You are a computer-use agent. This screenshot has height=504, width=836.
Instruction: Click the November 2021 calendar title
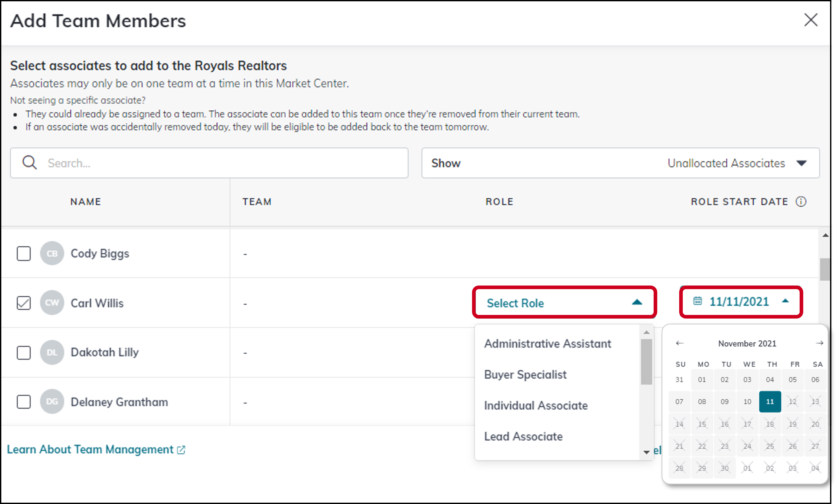[x=747, y=344]
